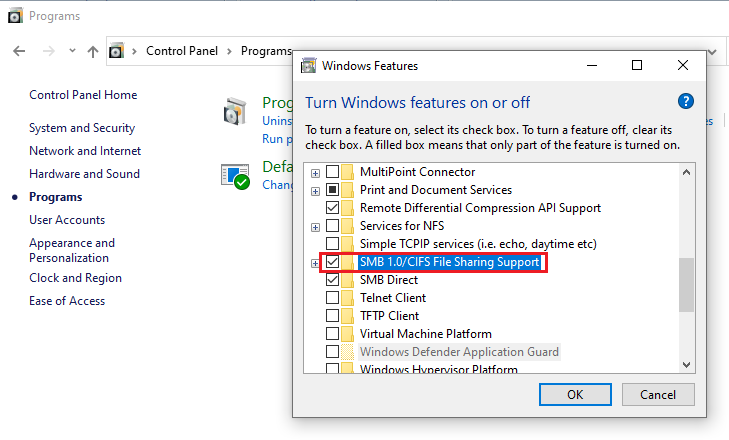The height and width of the screenshot is (440, 729).
Task: Click the Control Panel icon in address bar
Action: pyautogui.click(x=117, y=50)
